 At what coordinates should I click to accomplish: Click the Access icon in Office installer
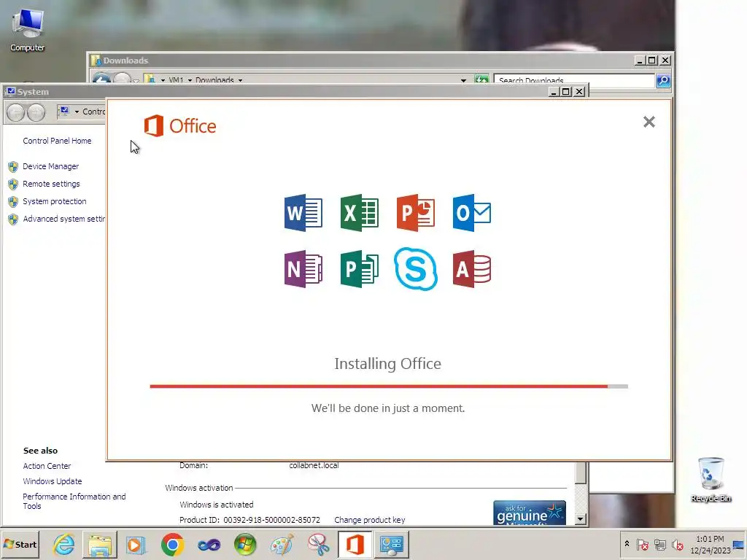click(472, 269)
